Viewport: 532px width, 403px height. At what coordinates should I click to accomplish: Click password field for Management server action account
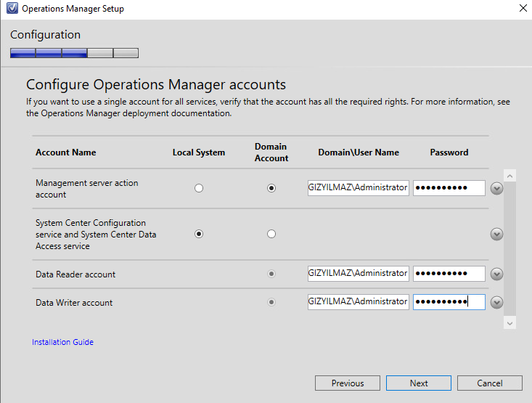point(449,188)
